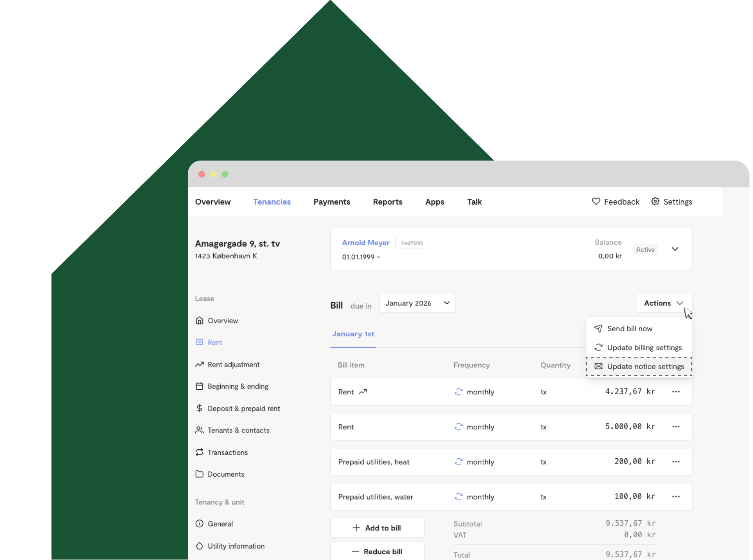Select Update billing settings menu entry
Screen dimensions: 753x560
click(639, 348)
